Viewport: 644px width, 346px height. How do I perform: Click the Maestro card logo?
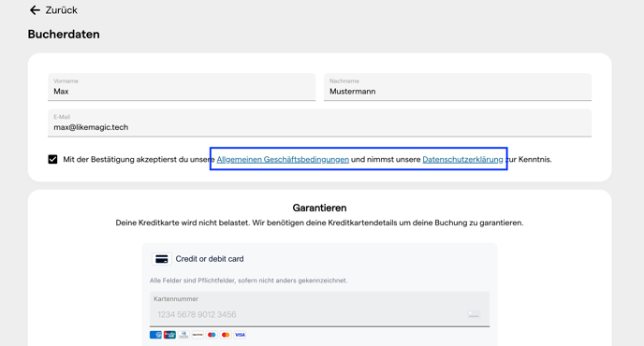[x=212, y=335]
